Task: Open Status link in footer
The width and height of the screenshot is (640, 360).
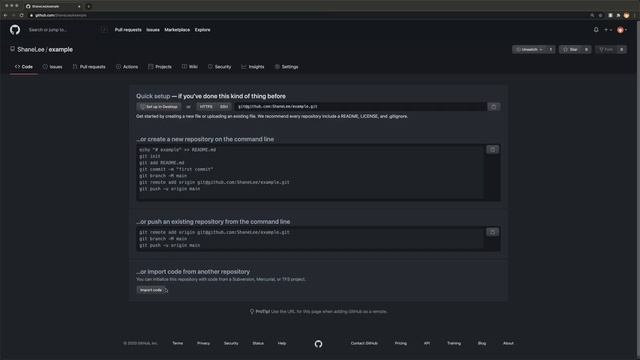Action: point(258,343)
